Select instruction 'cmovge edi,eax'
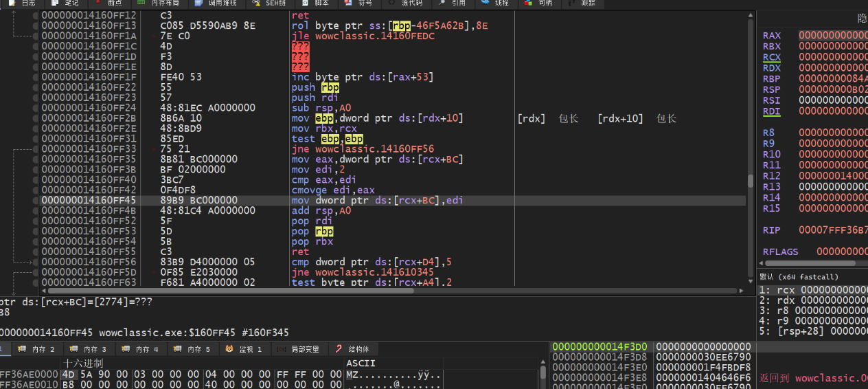This screenshot has width=868, height=389. point(332,190)
